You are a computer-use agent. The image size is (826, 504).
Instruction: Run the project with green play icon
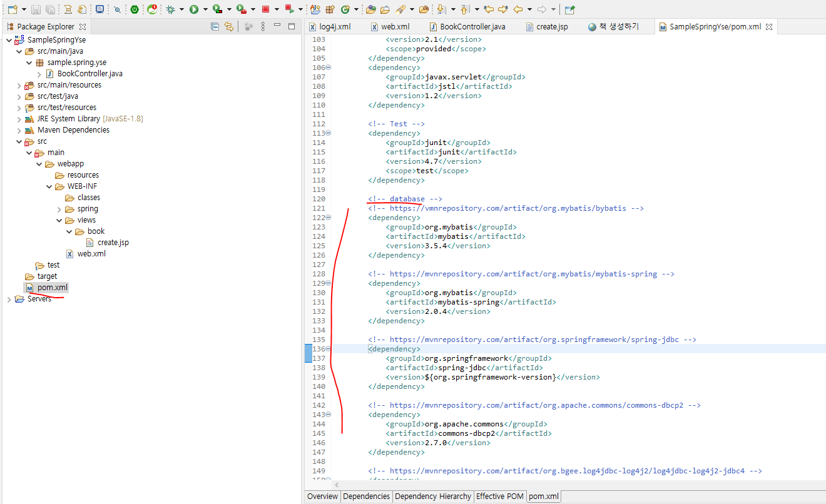[194, 9]
